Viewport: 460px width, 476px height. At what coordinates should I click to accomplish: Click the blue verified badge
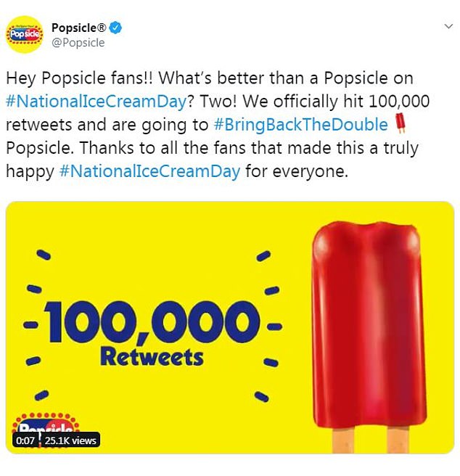coord(115,28)
